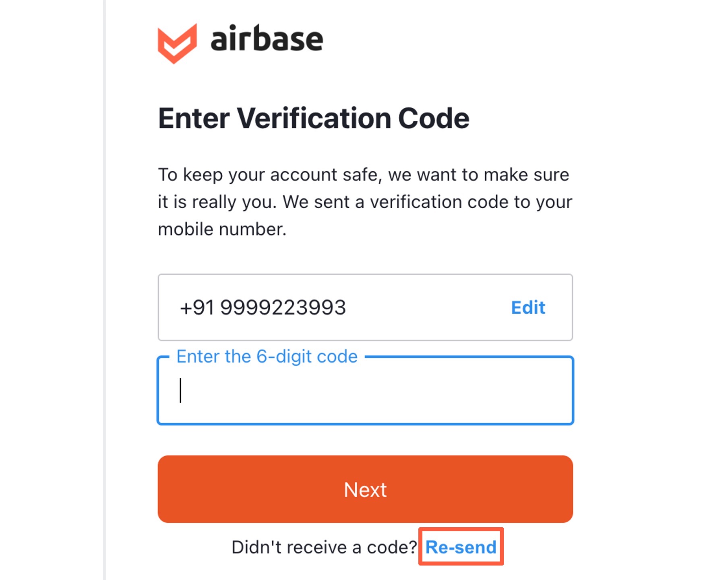Click the blinking text cursor in code field
728x580 pixels.
click(180, 390)
